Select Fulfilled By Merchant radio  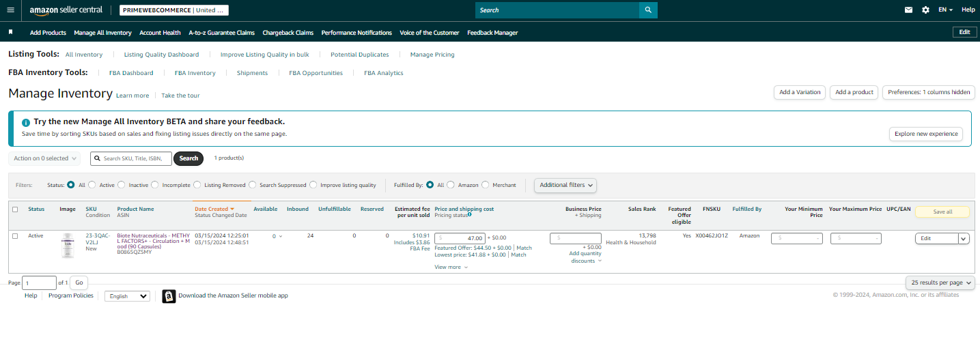(x=486, y=185)
